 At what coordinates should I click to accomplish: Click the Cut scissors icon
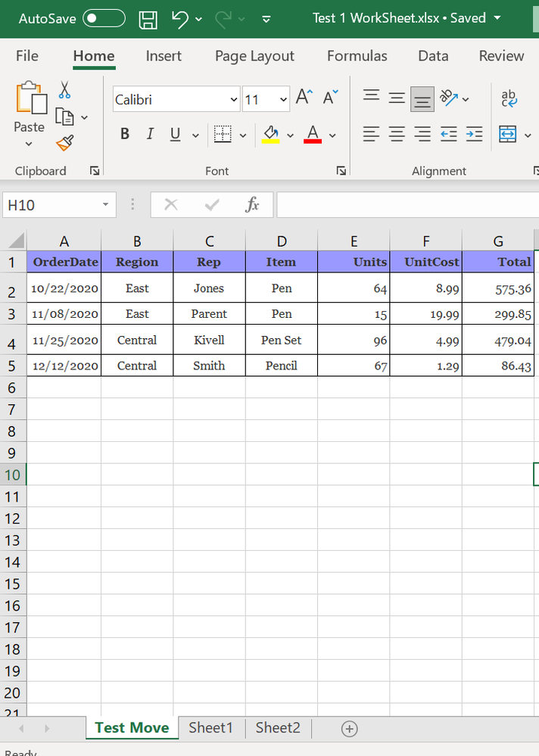pyautogui.click(x=65, y=90)
